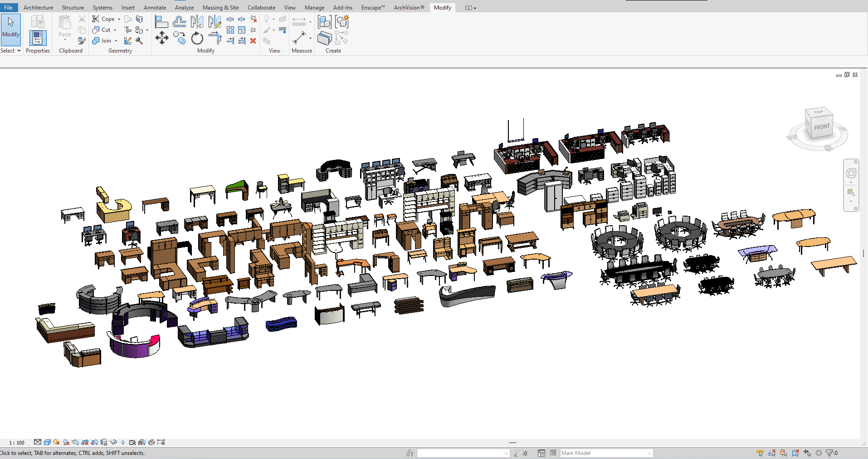
Task: Select the Split Element tool
Action: click(230, 19)
